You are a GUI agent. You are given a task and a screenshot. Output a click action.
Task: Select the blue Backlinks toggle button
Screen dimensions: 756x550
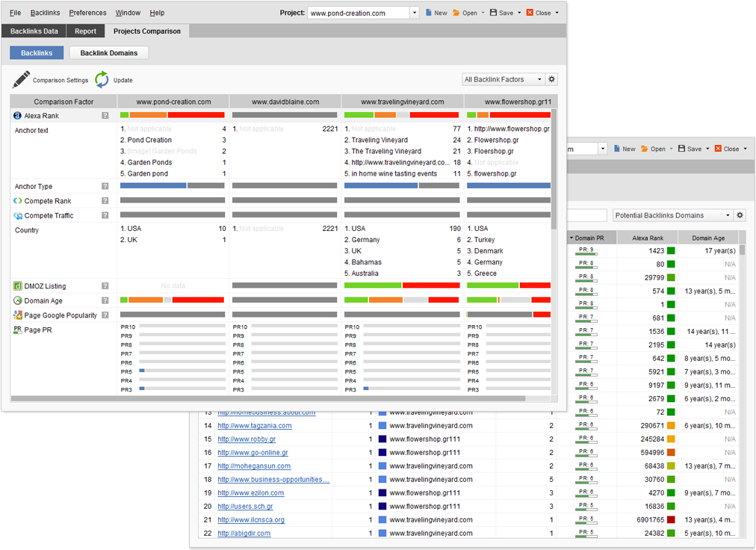point(37,53)
